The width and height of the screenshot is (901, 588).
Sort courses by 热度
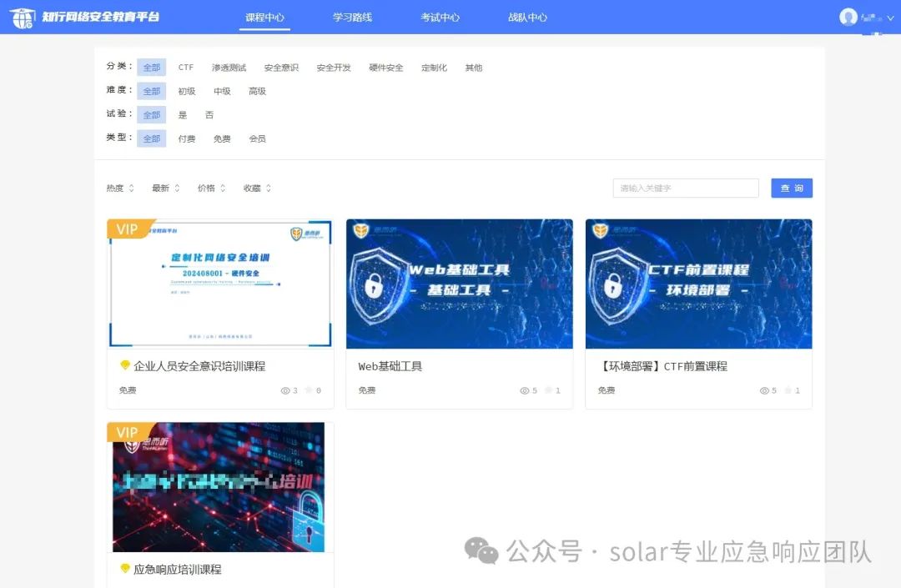[x=120, y=188]
